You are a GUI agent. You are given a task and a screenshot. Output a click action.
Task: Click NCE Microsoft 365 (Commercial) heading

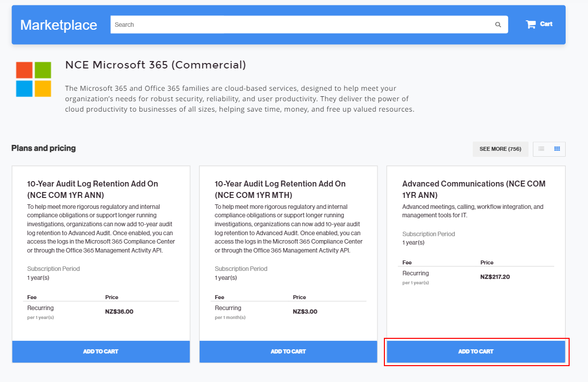[x=155, y=65]
